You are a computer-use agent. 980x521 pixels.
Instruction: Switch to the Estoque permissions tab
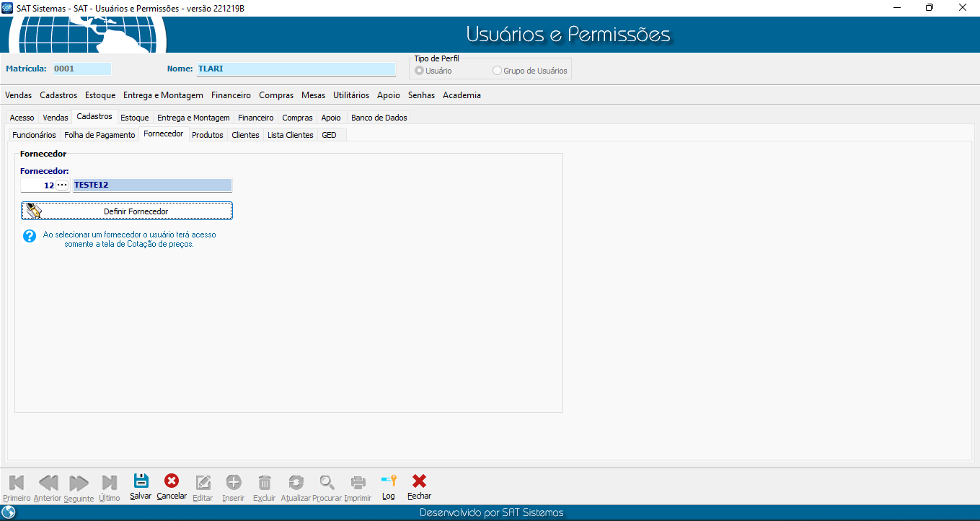134,118
